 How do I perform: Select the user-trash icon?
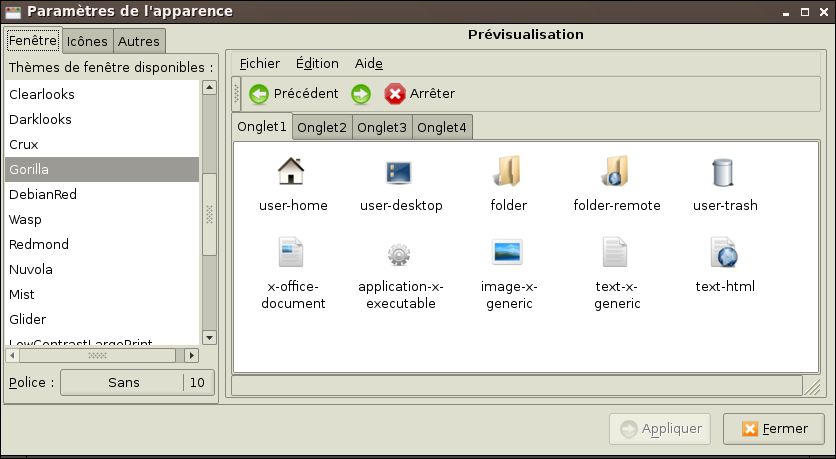[724, 173]
